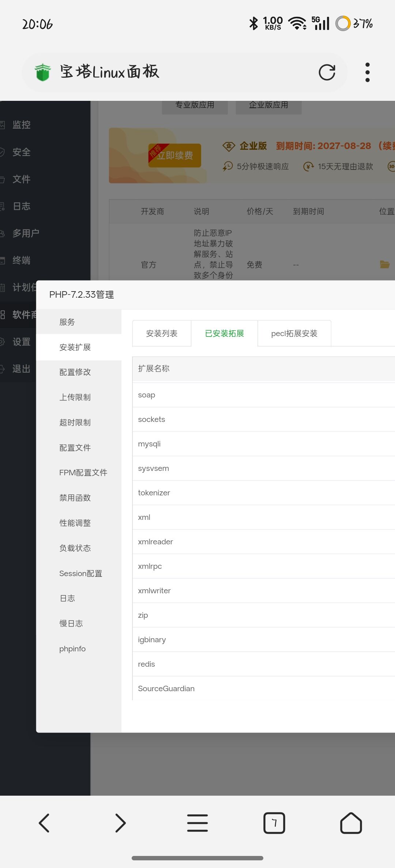Open FPM配置文件 section

click(x=79, y=472)
